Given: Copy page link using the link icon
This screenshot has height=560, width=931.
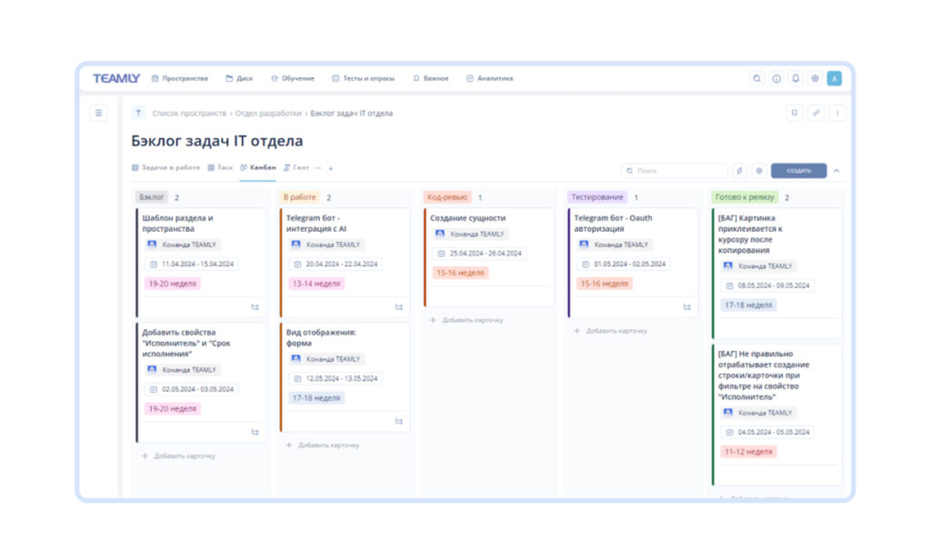Looking at the screenshot, I should point(816,114).
